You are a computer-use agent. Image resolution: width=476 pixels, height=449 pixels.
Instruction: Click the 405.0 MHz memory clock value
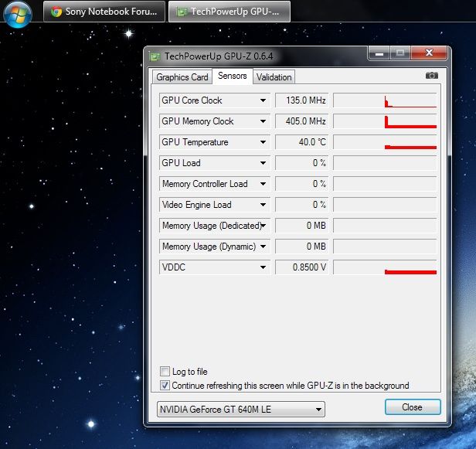[x=302, y=121]
